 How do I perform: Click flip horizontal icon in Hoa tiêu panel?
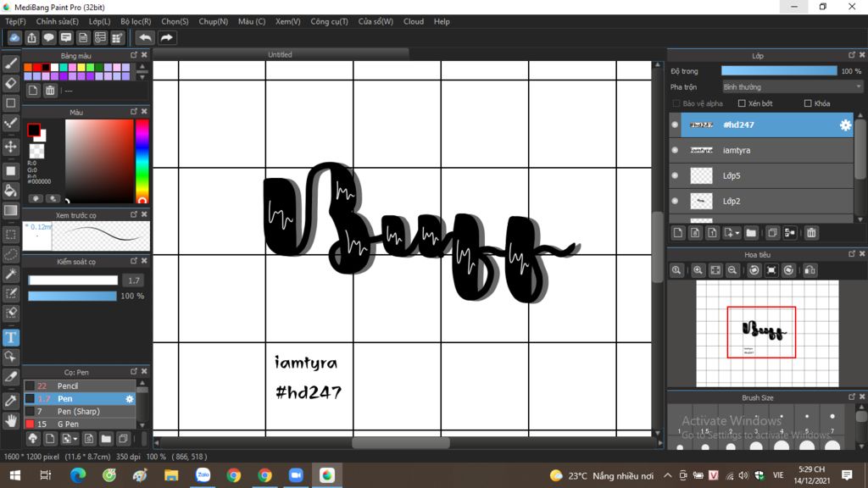810,270
